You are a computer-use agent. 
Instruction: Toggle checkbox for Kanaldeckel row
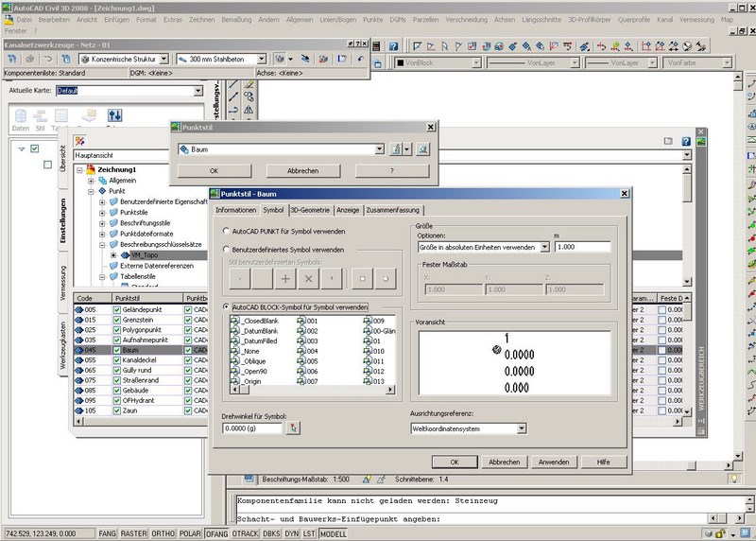tap(116, 360)
